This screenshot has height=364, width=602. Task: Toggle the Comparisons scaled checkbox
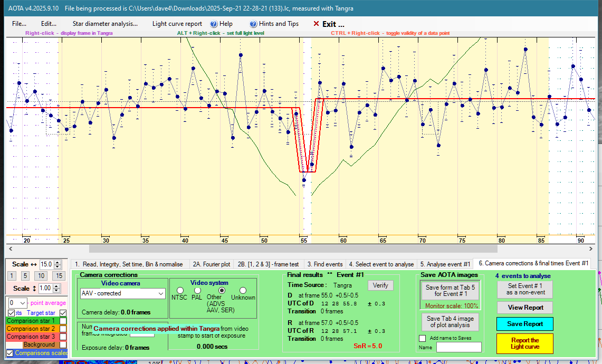pos(9,353)
